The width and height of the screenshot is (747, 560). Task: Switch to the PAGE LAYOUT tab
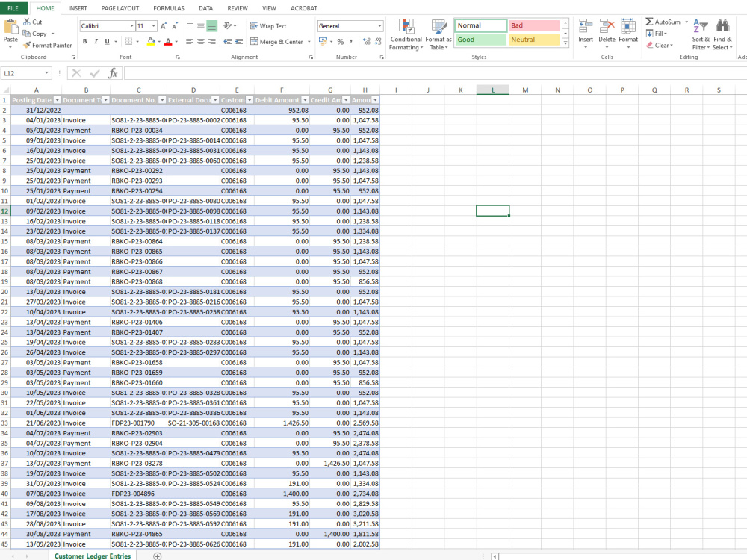120,8
